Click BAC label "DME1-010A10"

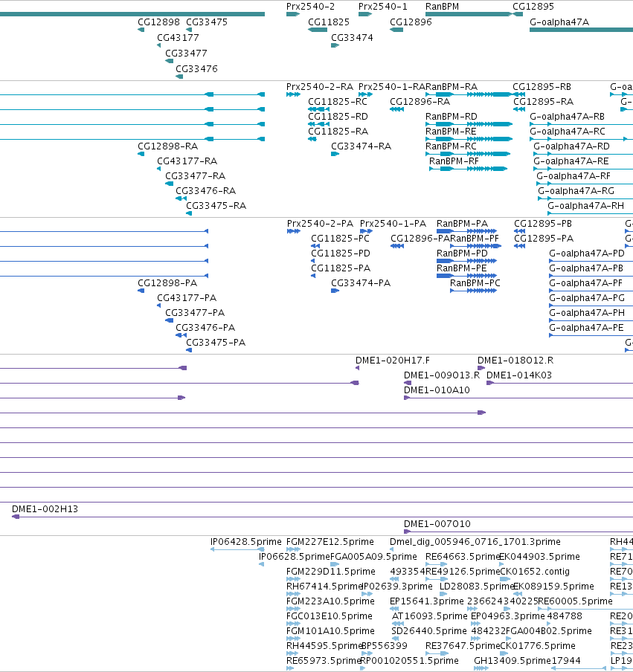tap(437, 390)
